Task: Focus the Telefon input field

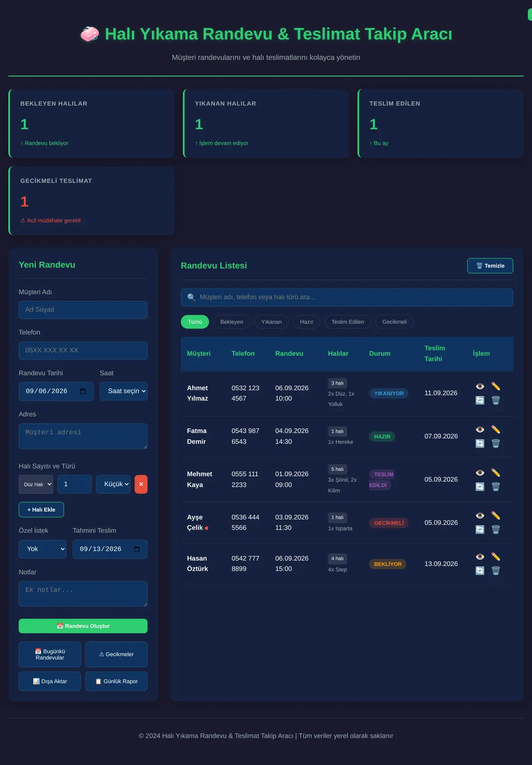Action: tap(83, 351)
